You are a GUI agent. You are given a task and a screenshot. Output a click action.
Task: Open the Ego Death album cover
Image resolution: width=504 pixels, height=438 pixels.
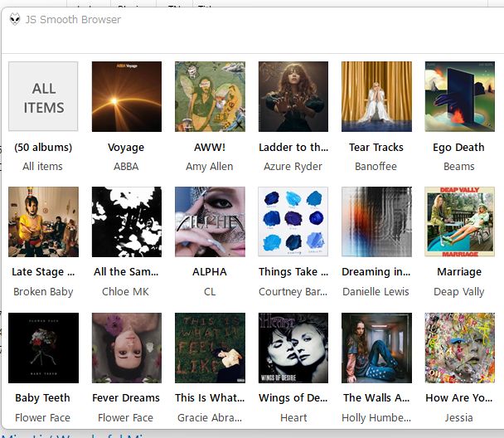pyautogui.click(x=459, y=96)
